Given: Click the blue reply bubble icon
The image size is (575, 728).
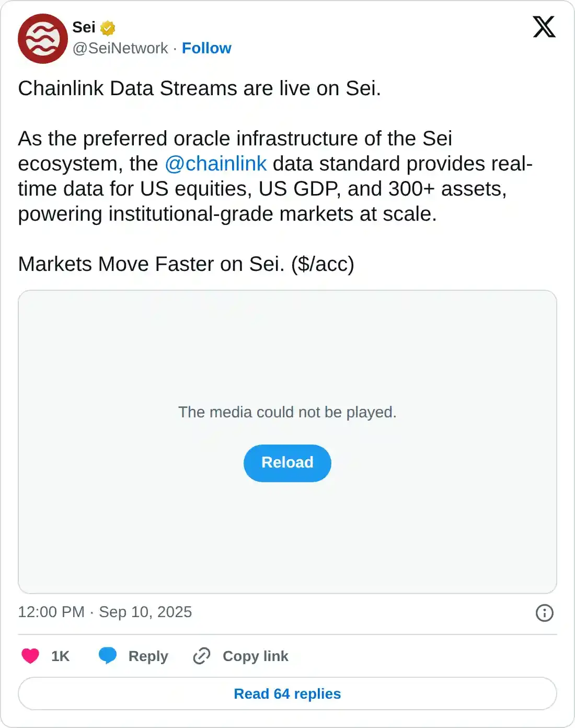Looking at the screenshot, I should (108, 655).
